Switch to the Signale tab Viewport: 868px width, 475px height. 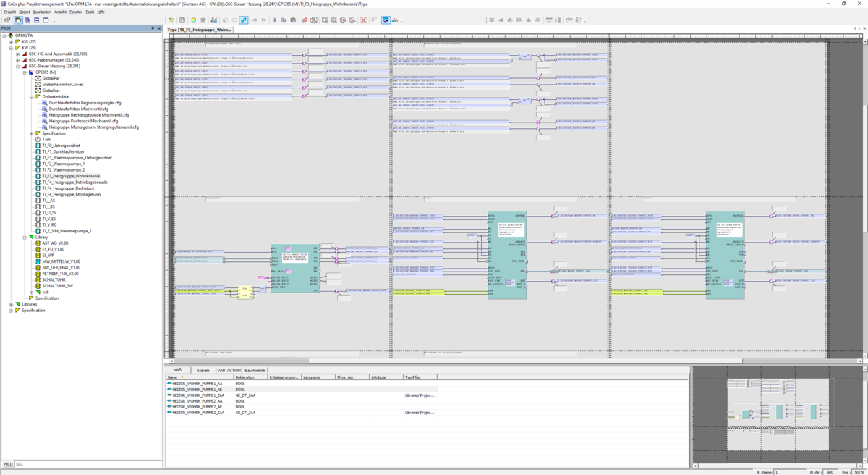[x=203, y=370]
